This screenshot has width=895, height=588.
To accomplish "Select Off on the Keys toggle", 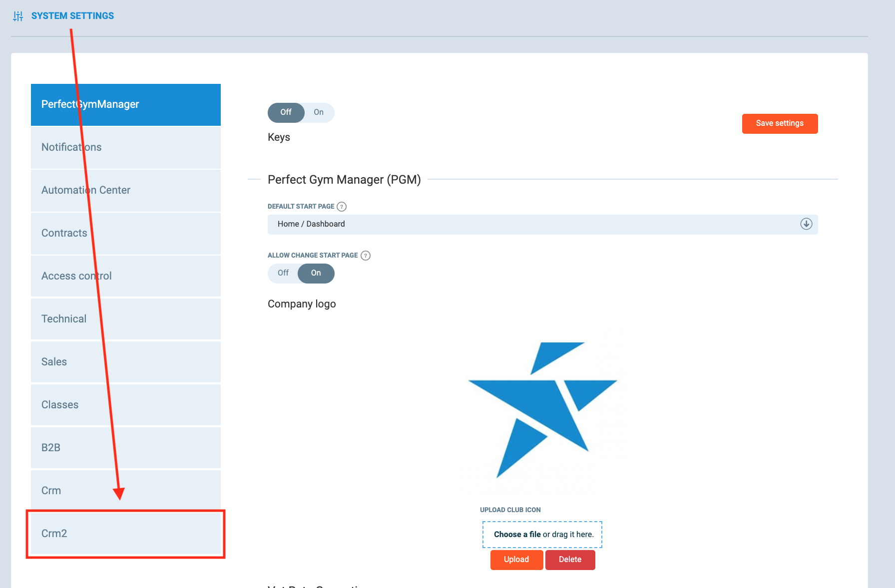I will point(286,112).
